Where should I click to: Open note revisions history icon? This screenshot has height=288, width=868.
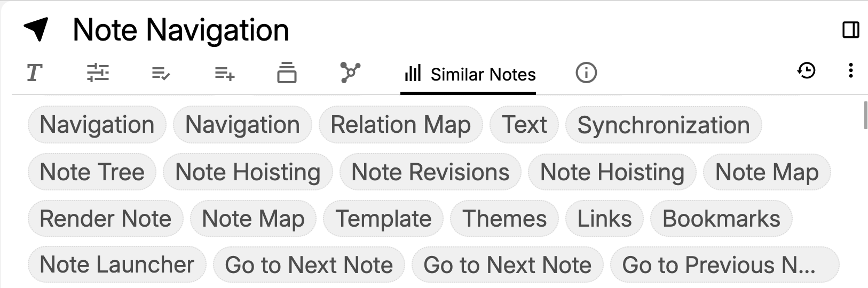(x=806, y=70)
